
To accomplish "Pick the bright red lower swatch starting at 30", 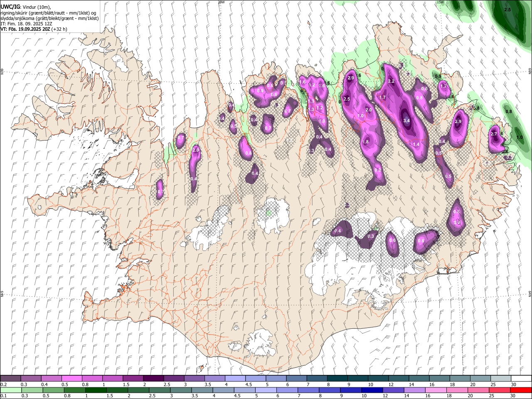I will click(x=521, y=390).
